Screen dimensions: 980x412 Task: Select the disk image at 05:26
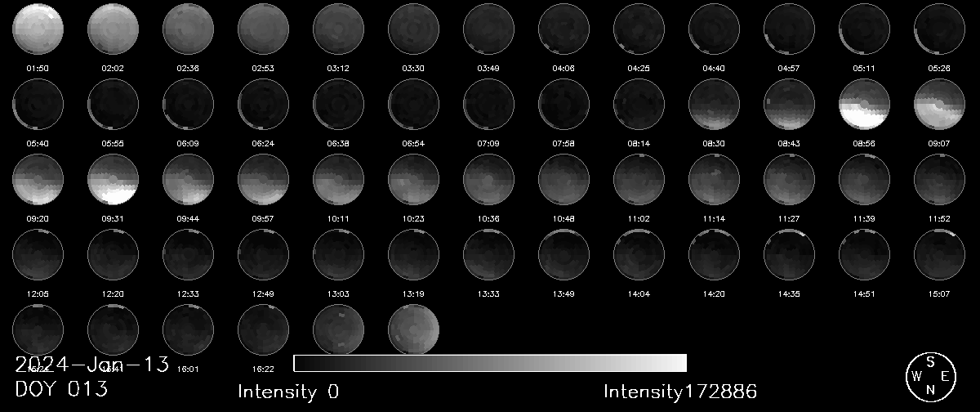940,28
